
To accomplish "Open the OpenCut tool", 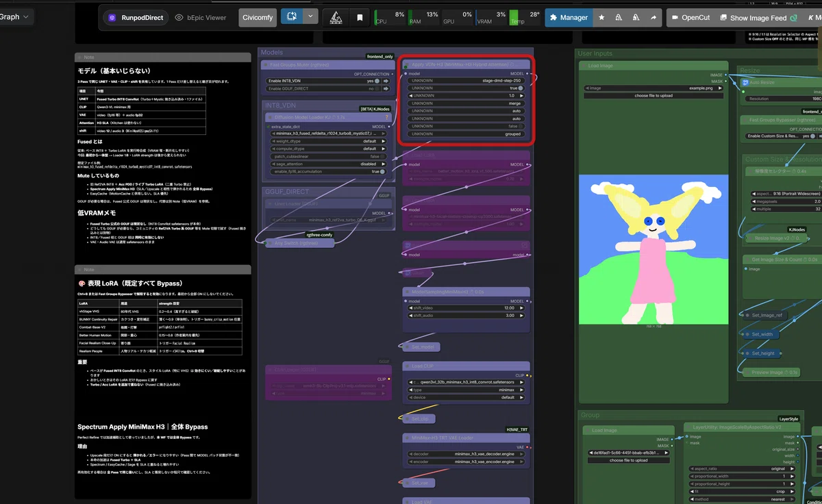I will tap(690, 18).
